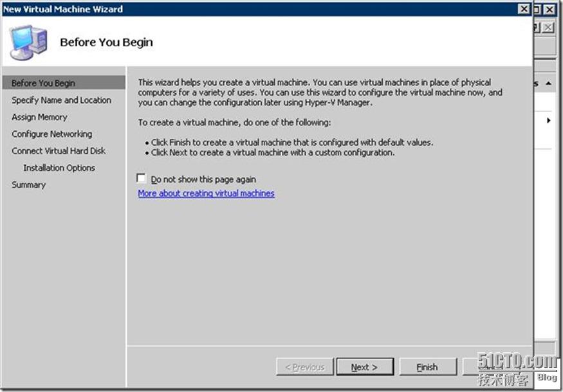This screenshot has width=563, height=392.
Task: Close the background Hyper-V Manager window
Action: click(x=549, y=10)
